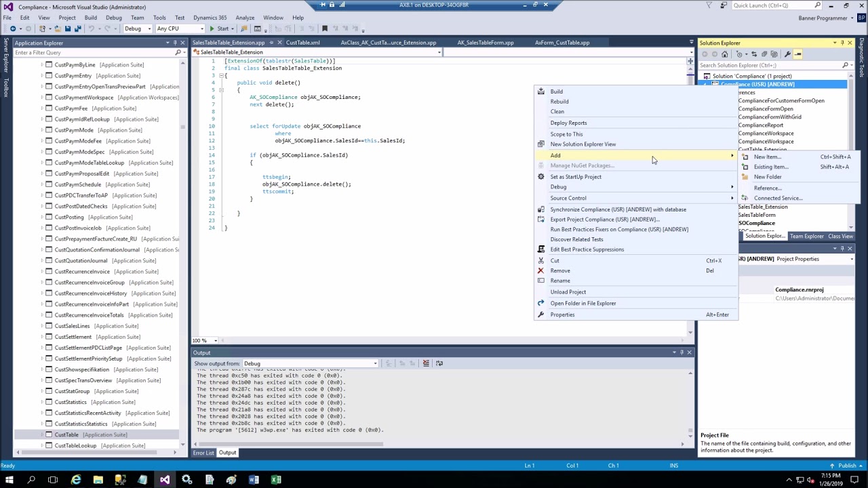The height and width of the screenshot is (488, 868).
Task: Open Internet Explorer from taskbar
Action: [x=76, y=480]
